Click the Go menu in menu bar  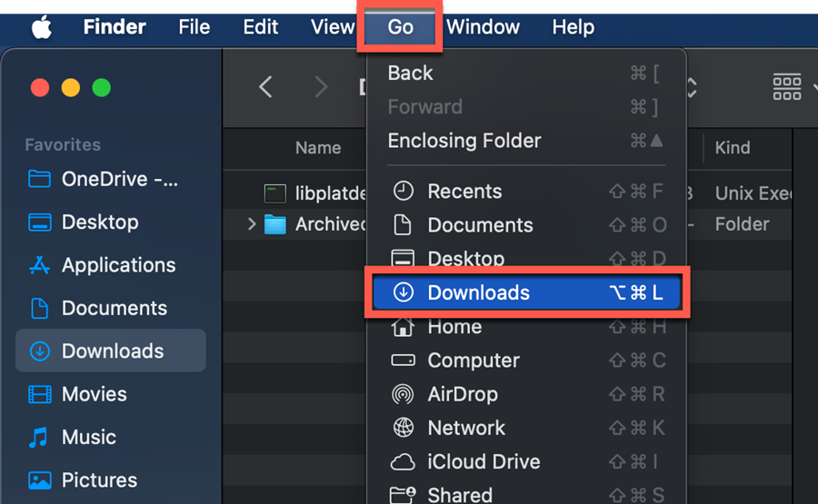click(400, 27)
